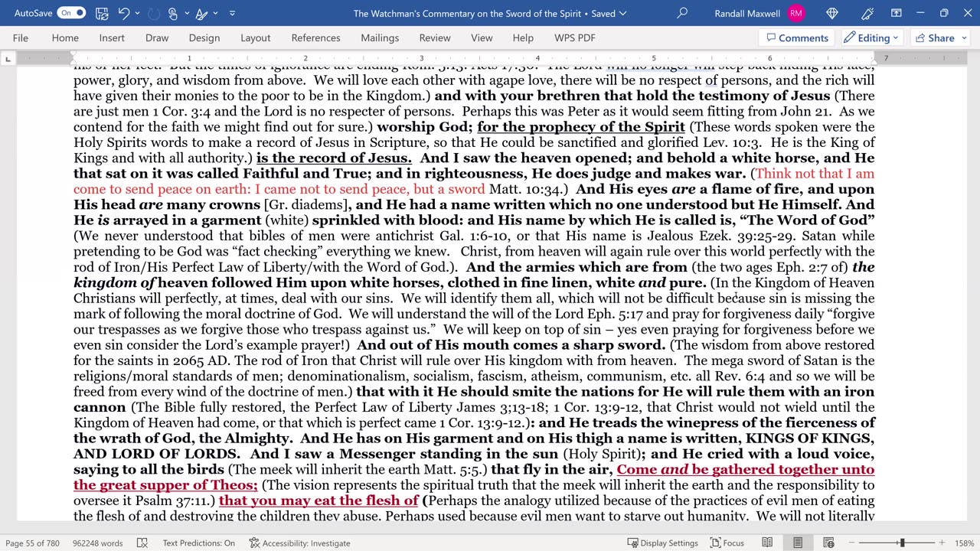Screen dimensions: 980x551
Task: Expand the dropdown next to the pen icon
Action: click(215, 13)
